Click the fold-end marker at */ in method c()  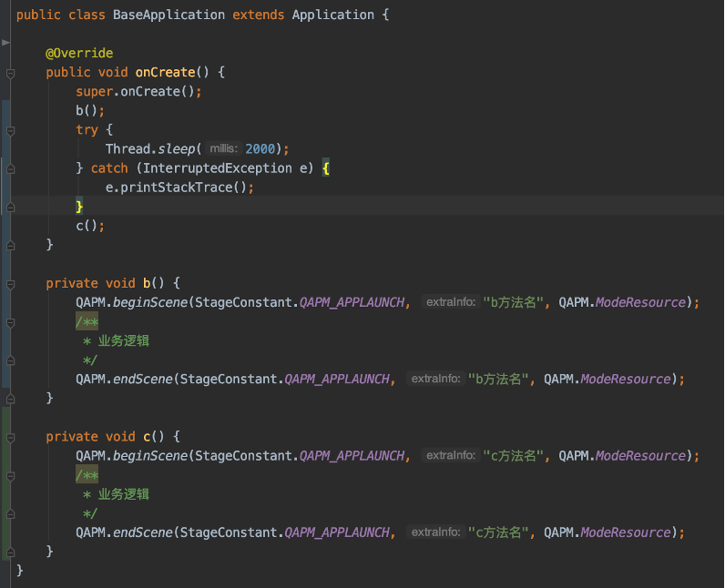[10, 513]
